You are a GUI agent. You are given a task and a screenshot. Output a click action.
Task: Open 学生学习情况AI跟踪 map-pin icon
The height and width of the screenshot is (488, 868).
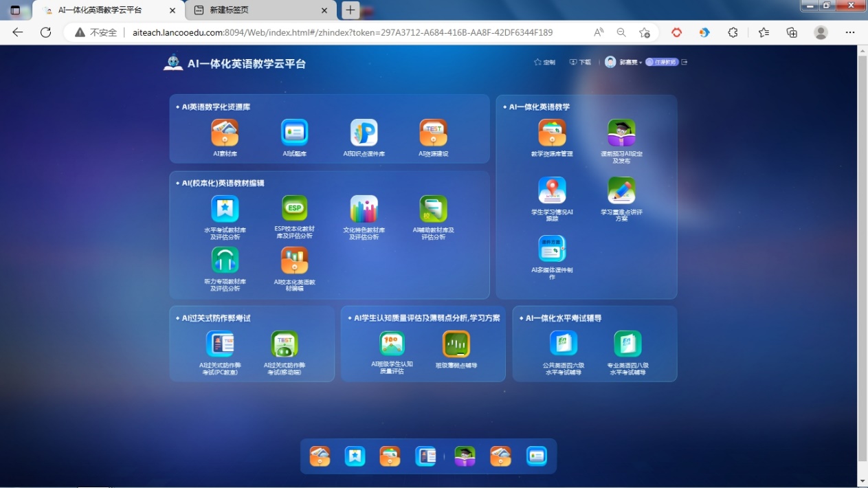(x=552, y=190)
